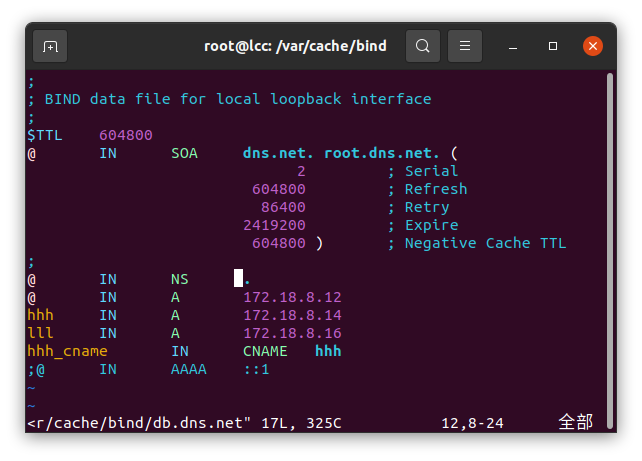Click the 17L, 325C status entry
Image resolution: width=642 pixels, height=461 pixels.
(301, 423)
